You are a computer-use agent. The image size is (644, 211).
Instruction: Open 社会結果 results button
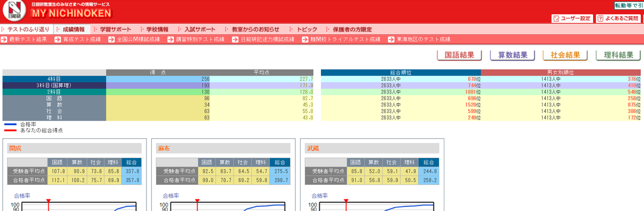pos(566,55)
